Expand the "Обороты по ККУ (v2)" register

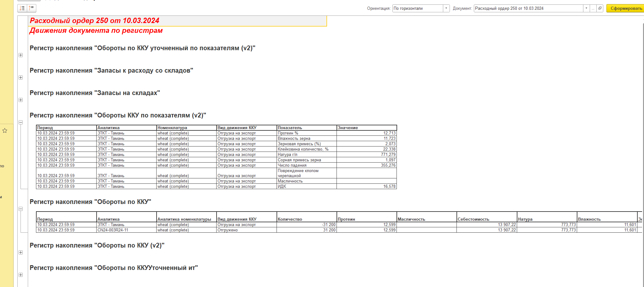21,253
